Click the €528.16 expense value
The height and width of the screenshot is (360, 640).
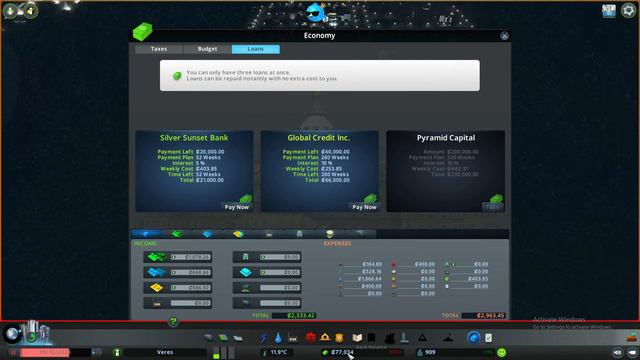pos(371,271)
